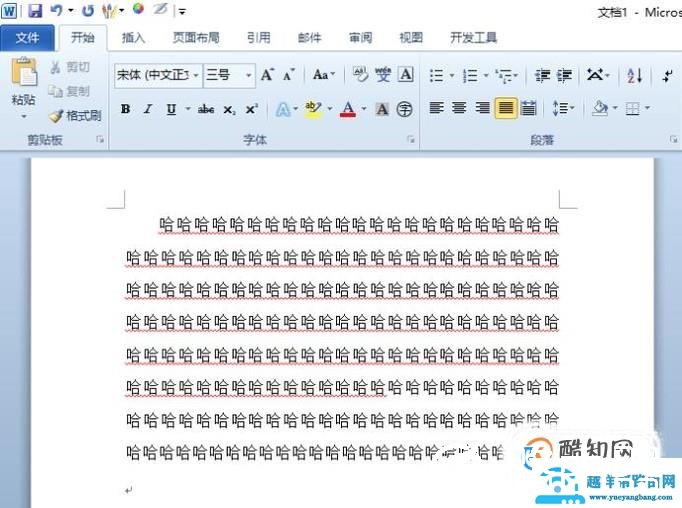Screen dimensions: 682x508
Task: Click the Borders grid icon
Action: tap(633, 108)
